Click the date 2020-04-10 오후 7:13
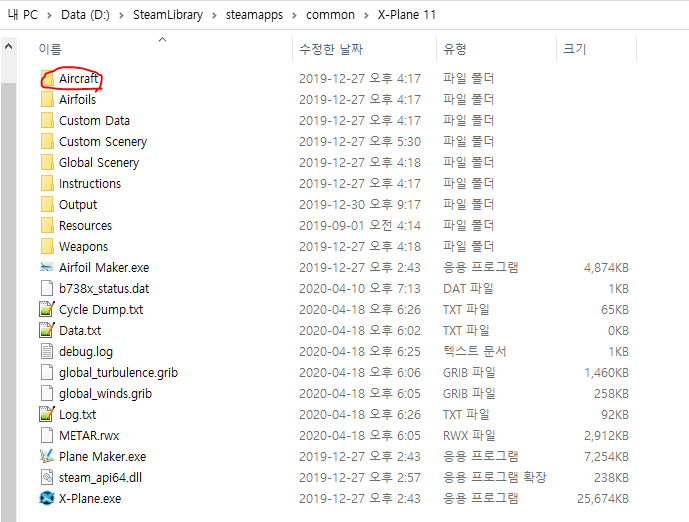 point(360,289)
